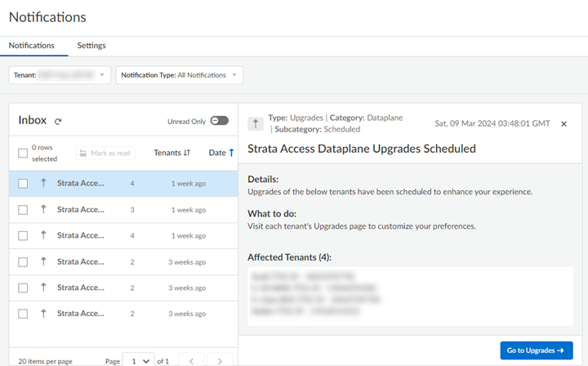
Task: Sort the Tenants column
Action: [185, 153]
